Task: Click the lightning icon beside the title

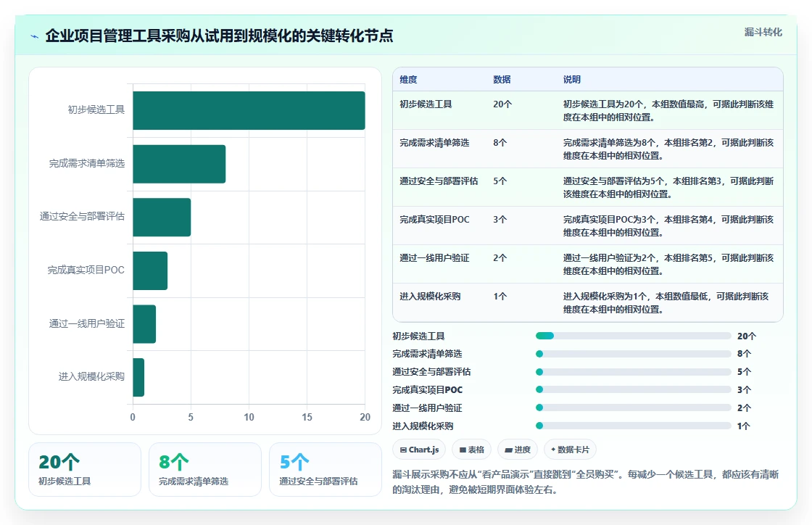Action: click(x=35, y=36)
